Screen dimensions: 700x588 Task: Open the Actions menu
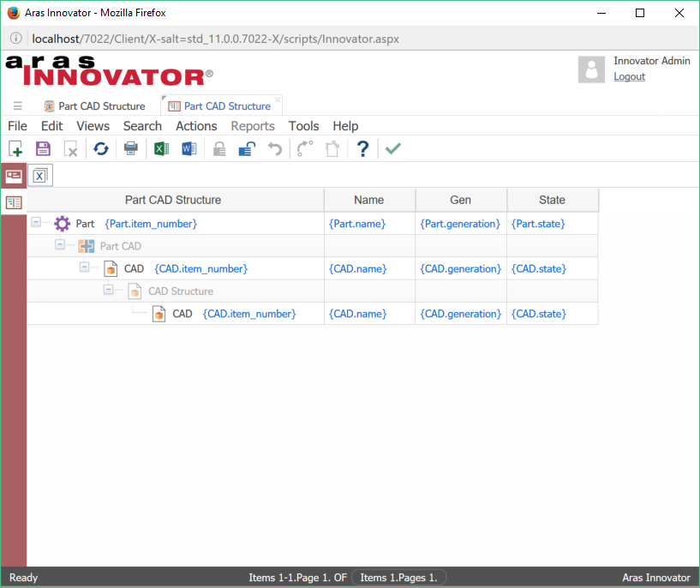tap(196, 126)
